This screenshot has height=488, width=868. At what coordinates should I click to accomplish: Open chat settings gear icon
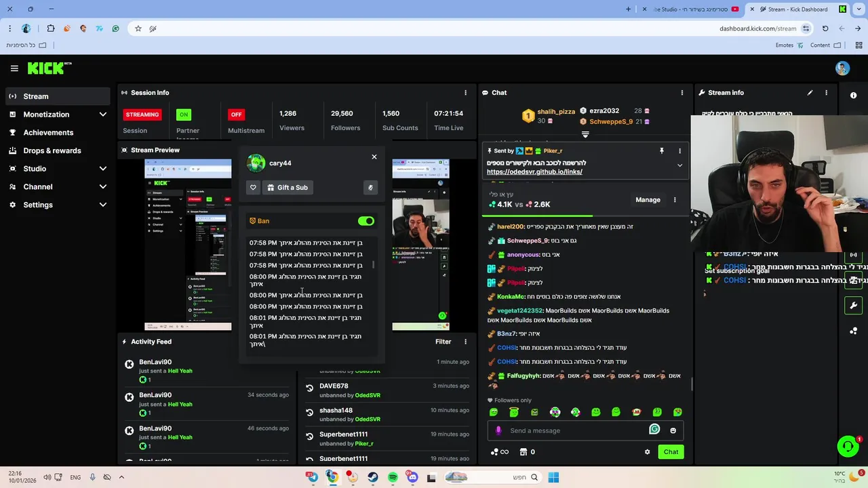tap(647, 452)
